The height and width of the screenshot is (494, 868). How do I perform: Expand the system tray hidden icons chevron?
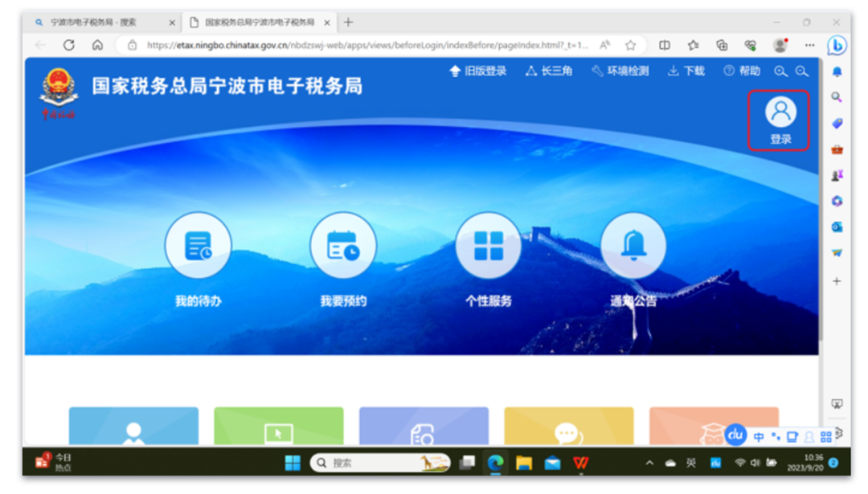(x=649, y=463)
